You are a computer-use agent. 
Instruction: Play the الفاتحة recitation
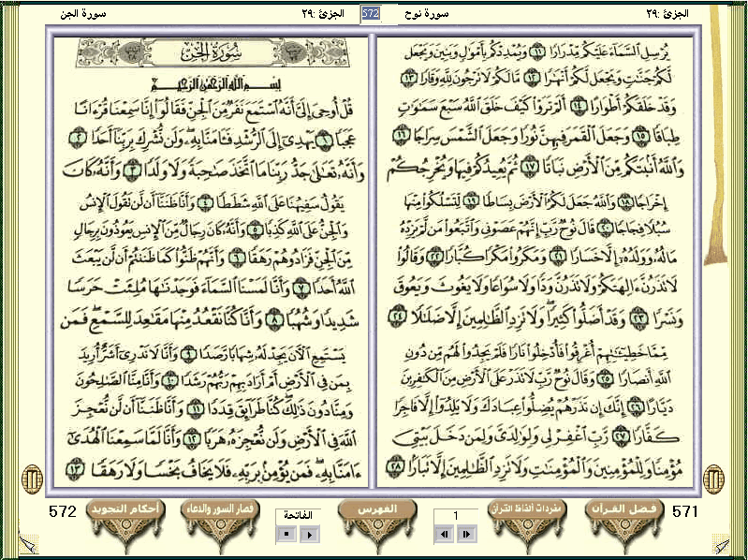point(310,534)
